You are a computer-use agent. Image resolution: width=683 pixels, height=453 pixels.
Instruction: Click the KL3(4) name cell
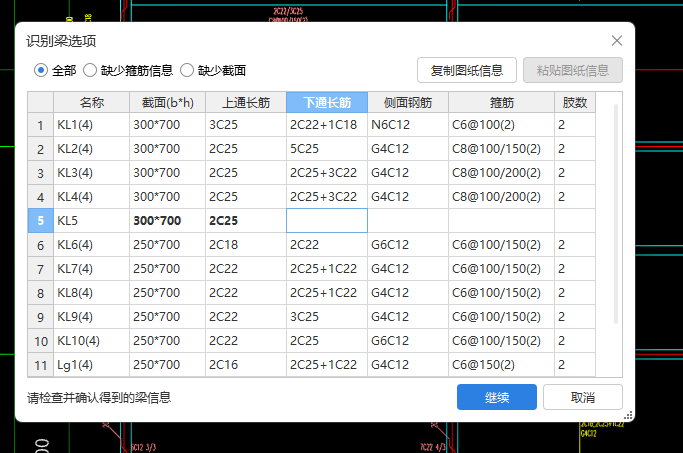click(x=91, y=173)
